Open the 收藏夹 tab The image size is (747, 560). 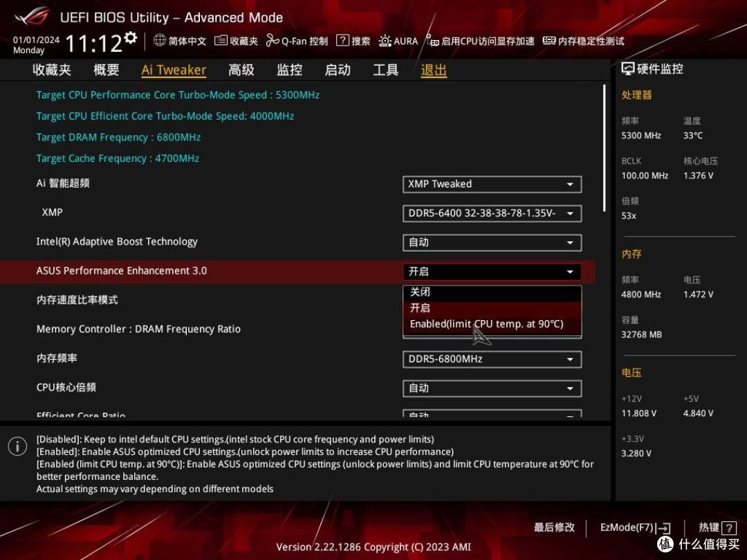[x=52, y=70]
